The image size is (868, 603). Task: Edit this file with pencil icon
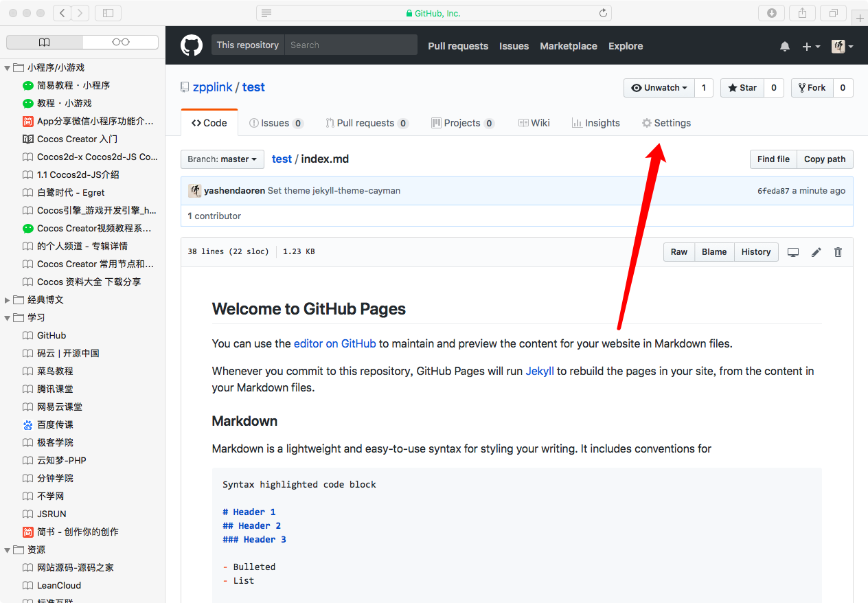tap(816, 252)
